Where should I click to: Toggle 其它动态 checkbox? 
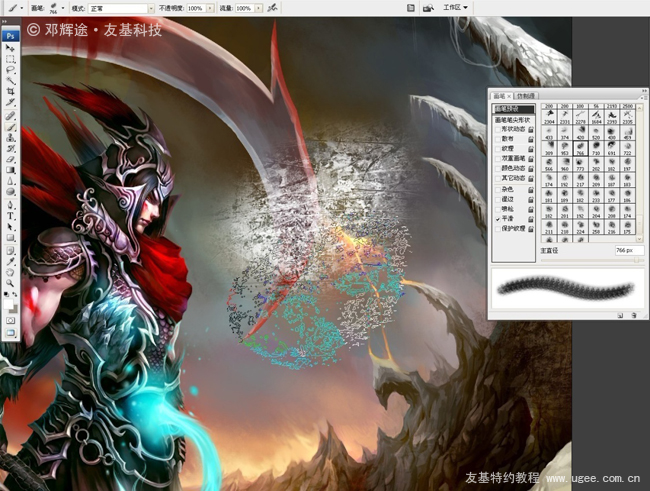[498, 178]
